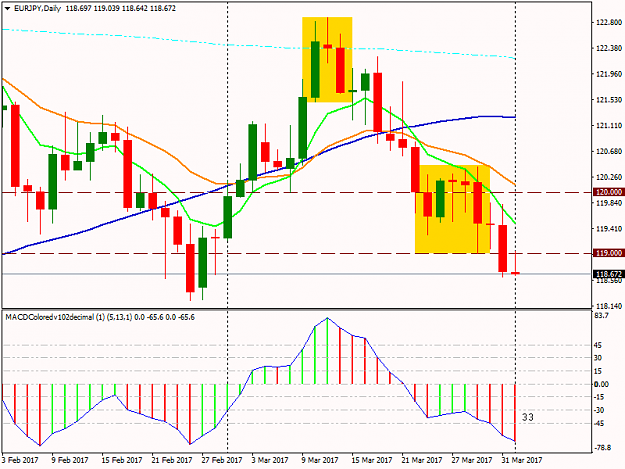Click the 121.110 price axis value

click(609, 126)
